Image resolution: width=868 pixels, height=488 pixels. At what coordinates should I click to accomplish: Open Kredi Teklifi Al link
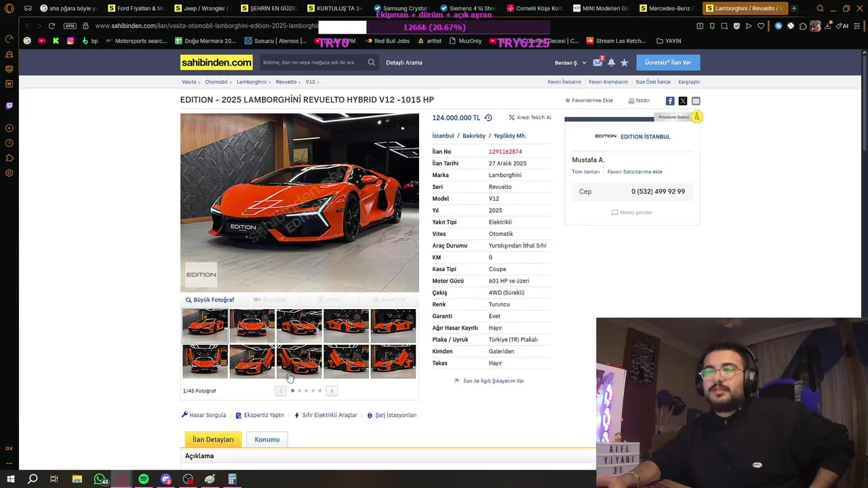tap(530, 117)
